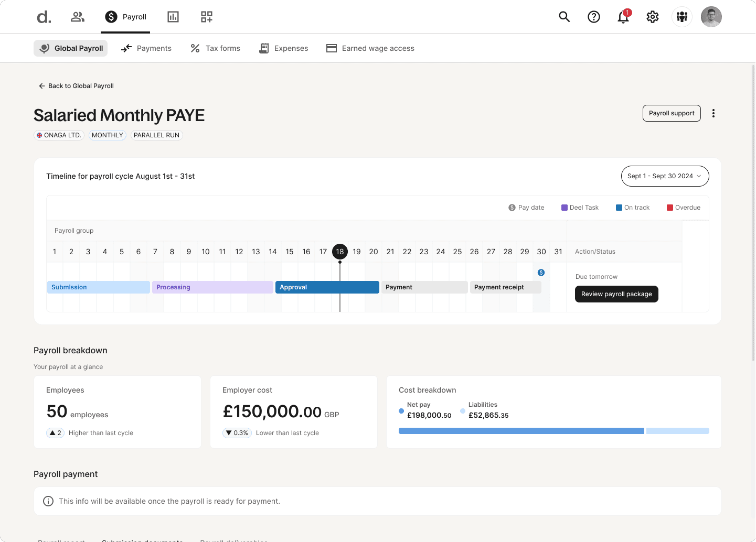View unread notifications
The image size is (756, 542).
coord(623,16)
